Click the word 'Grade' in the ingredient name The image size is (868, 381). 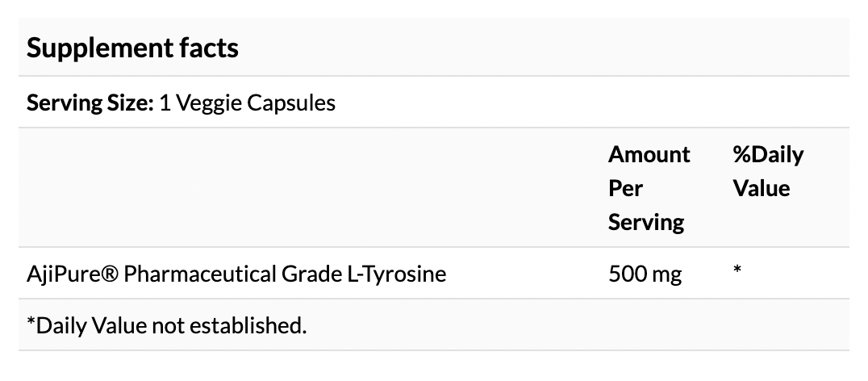coord(311,274)
